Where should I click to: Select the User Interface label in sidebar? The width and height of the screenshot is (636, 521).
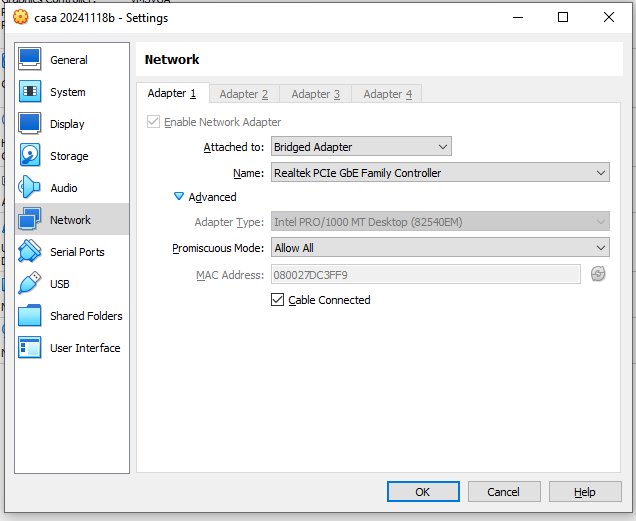(x=85, y=348)
